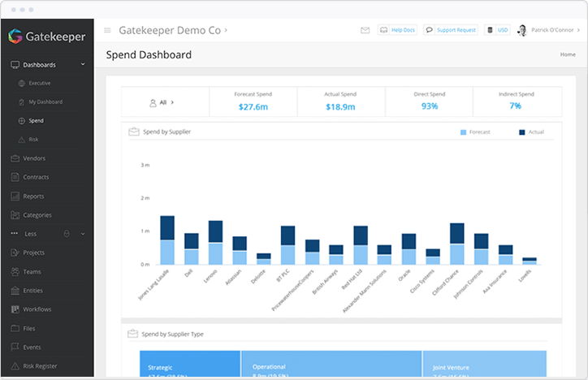The width and height of the screenshot is (588, 380).
Task: Click Gatekeeper Demo Co title
Action: 170,30
